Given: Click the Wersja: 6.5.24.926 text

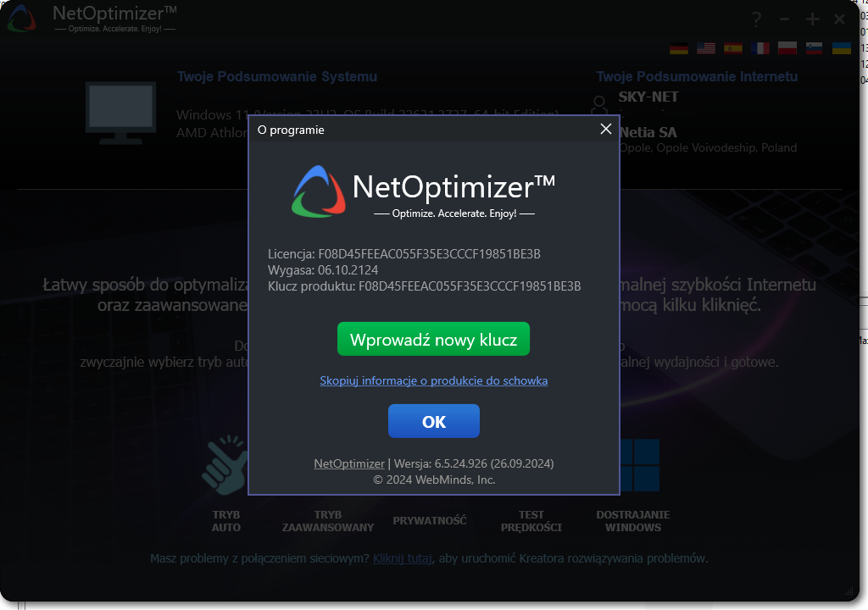Looking at the screenshot, I should tap(474, 464).
